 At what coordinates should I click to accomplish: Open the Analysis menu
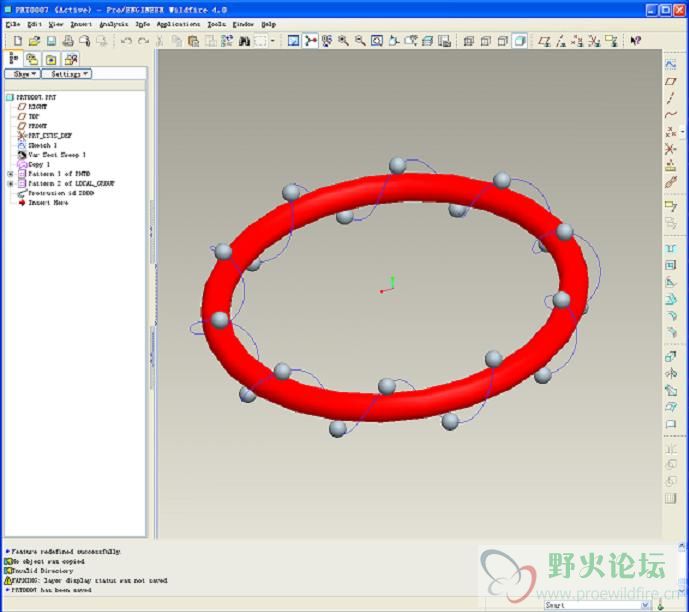click(x=113, y=24)
